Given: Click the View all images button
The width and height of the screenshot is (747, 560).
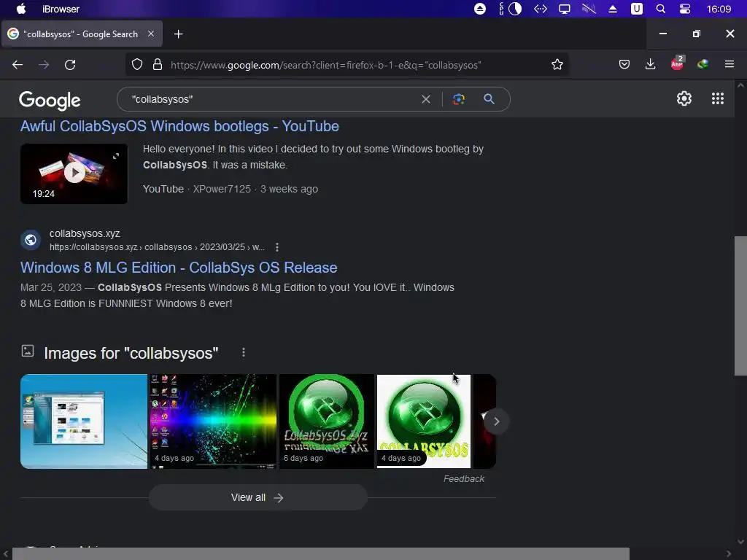Looking at the screenshot, I should (x=258, y=497).
